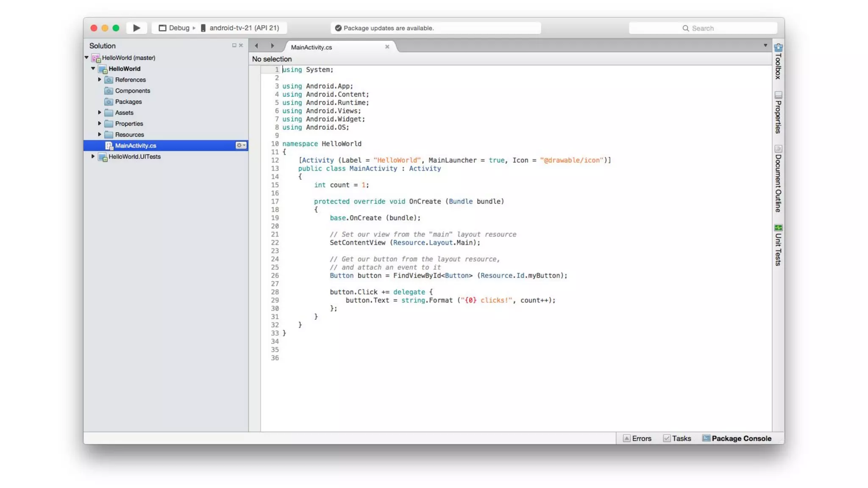Open the Document Outline side panel
The height and width of the screenshot is (488, 868).
[x=778, y=178]
